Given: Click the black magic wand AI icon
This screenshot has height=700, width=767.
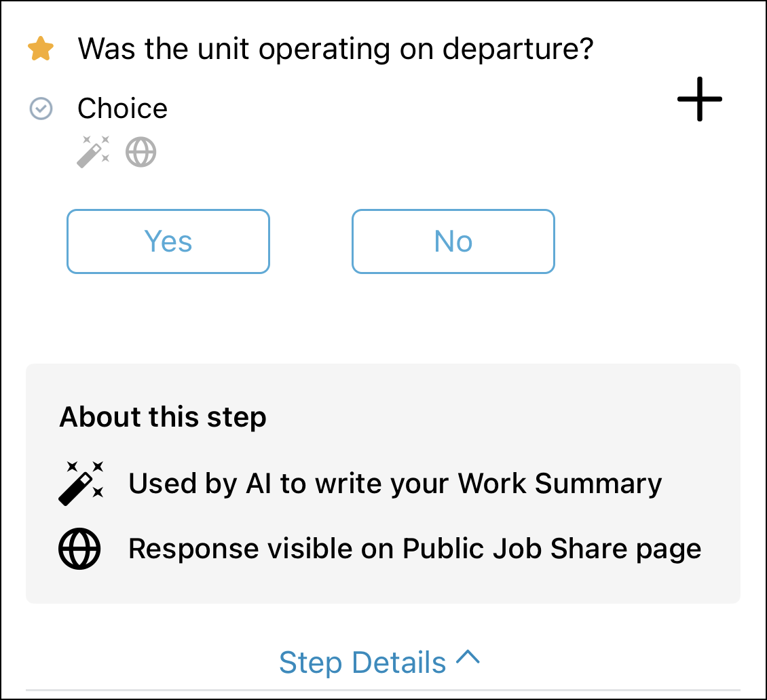Looking at the screenshot, I should click(81, 483).
